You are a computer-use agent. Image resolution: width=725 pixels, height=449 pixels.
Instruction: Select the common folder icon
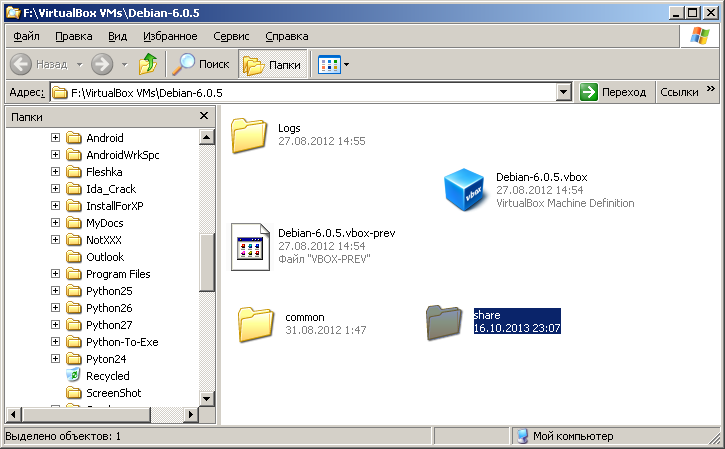pos(256,324)
